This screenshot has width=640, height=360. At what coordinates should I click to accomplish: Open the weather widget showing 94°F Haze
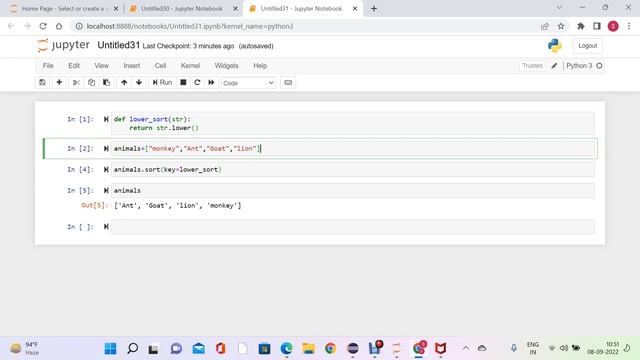coord(25,348)
